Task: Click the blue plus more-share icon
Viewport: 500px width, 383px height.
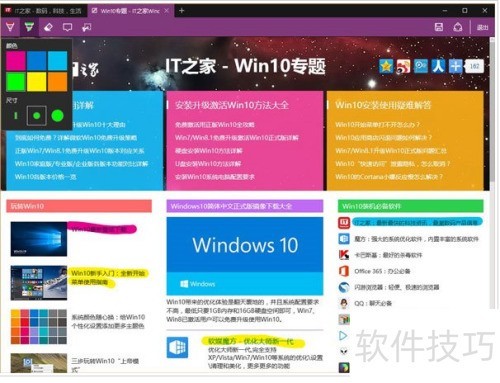Action: tap(455, 66)
